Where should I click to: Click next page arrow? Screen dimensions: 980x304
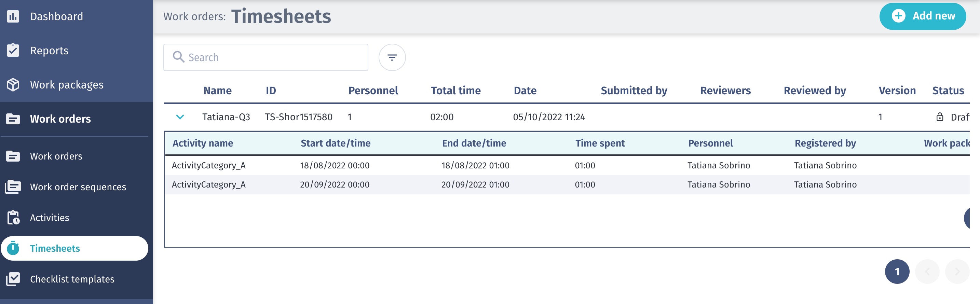[x=957, y=272]
